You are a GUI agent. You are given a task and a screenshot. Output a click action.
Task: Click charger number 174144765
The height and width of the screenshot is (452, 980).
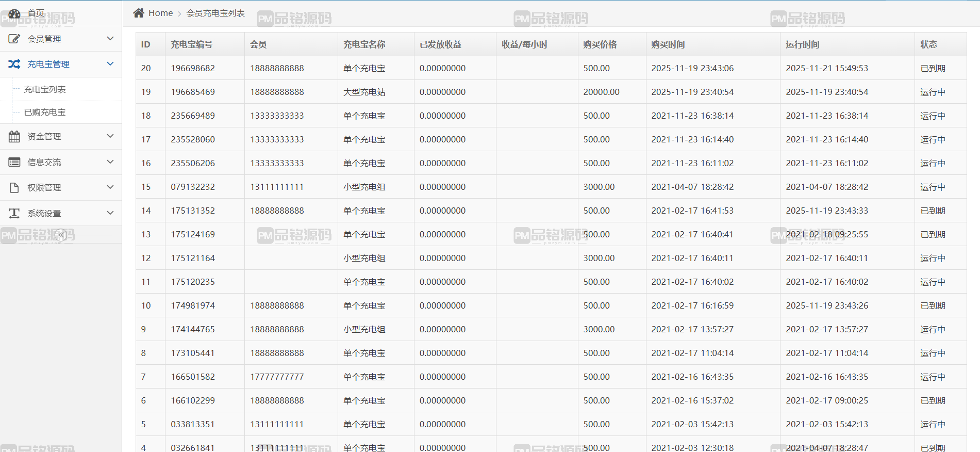click(193, 329)
